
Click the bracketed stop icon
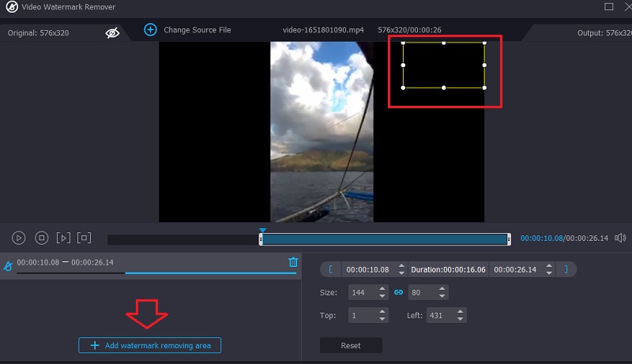pyautogui.click(x=85, y=238)
